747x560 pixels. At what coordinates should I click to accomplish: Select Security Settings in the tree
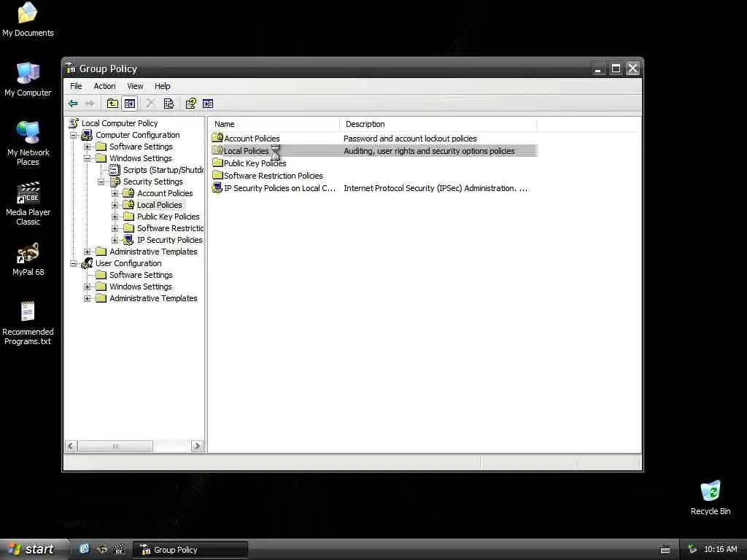point(153,182)
